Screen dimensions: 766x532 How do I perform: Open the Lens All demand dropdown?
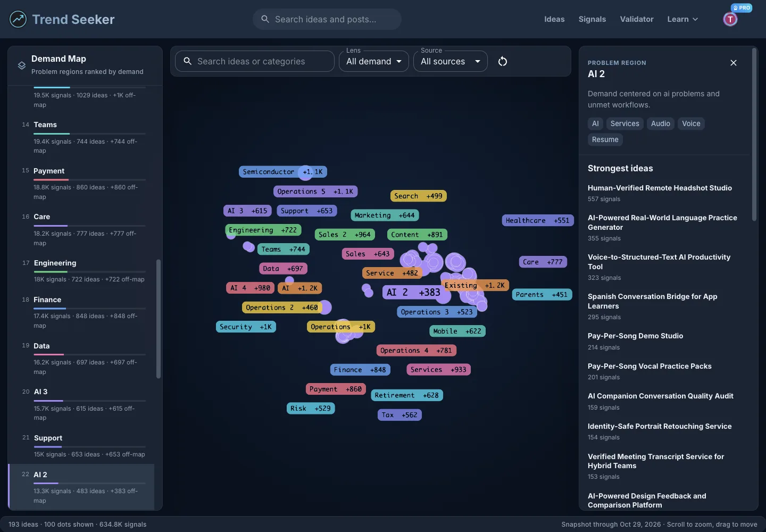374,61
